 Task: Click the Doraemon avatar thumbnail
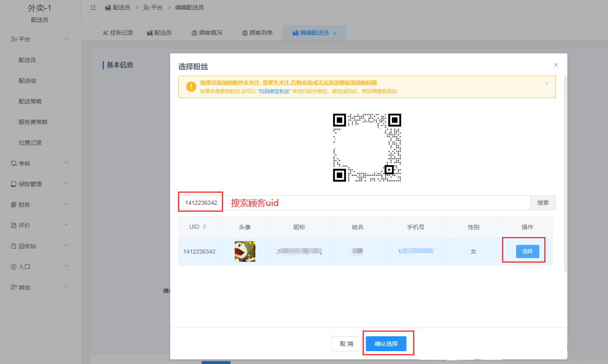click(x=245, y=251)
